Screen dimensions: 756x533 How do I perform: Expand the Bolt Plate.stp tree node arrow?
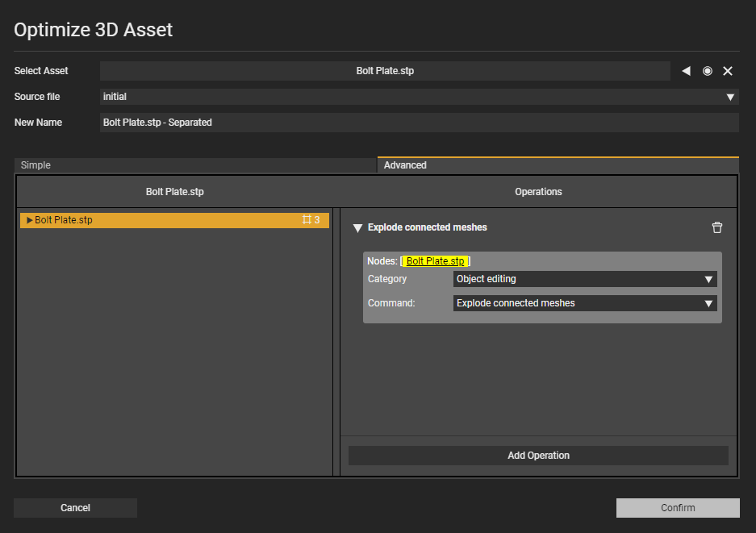point(30,220)
